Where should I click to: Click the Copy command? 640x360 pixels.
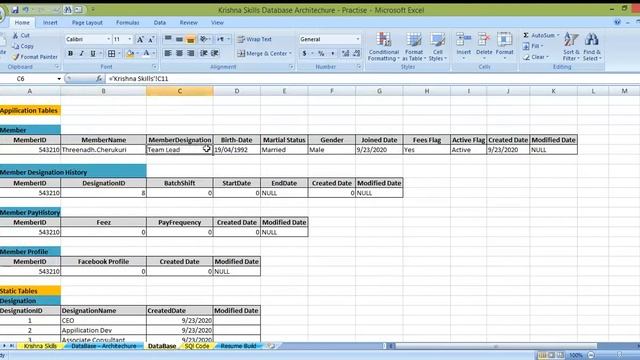tap(23, 46)
